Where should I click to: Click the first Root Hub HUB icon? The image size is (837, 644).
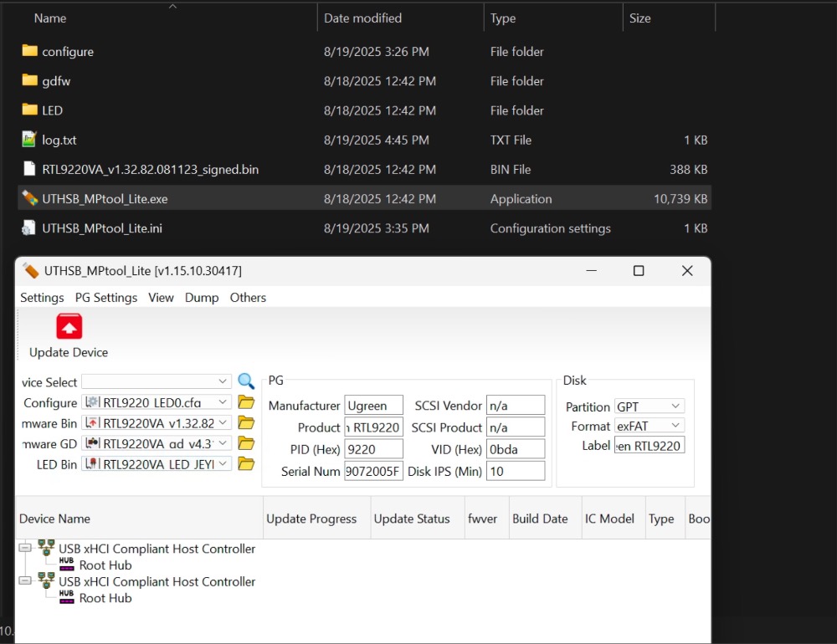(x=67, y=565)
